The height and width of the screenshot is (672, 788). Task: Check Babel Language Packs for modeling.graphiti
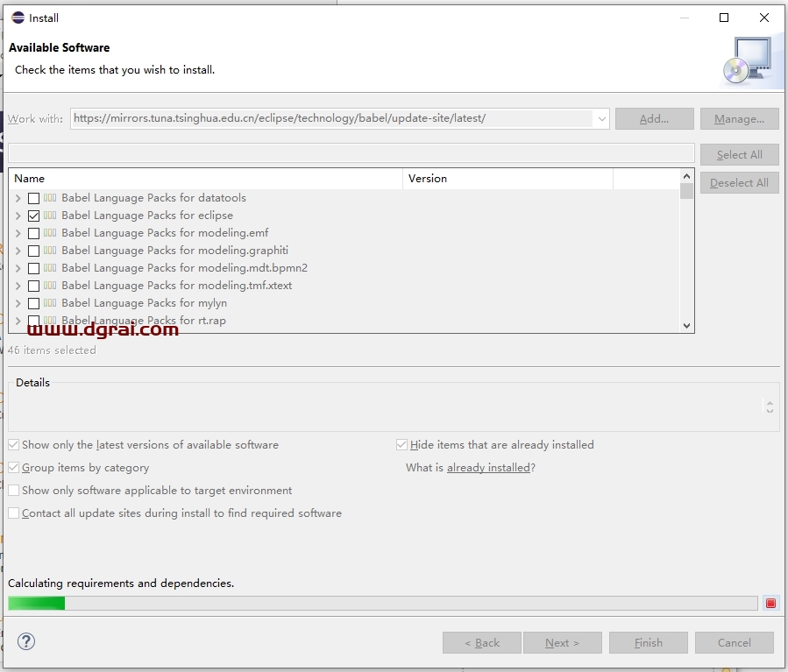pos(33,251)
